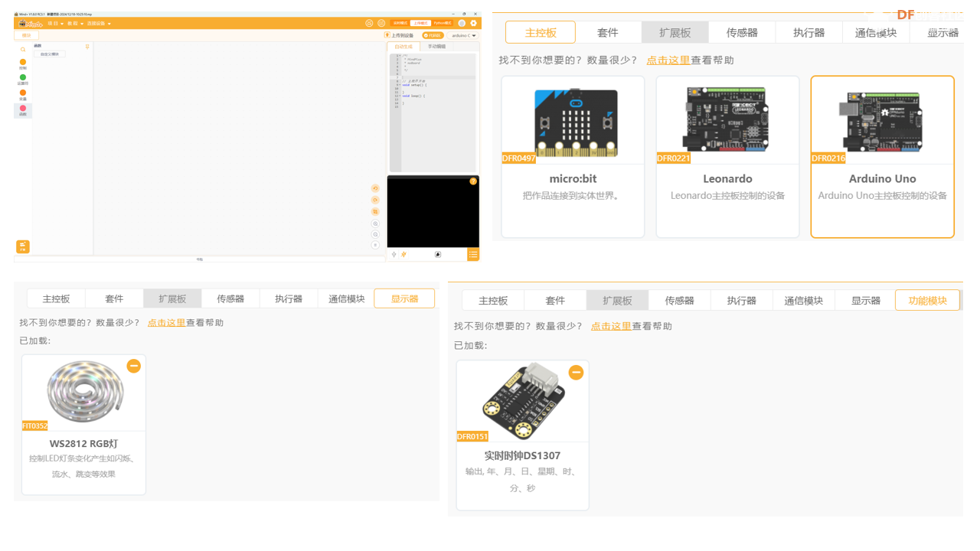Open the settings gear in Mind+ header
The width and height of the screenshot is (980, 551).
coord(474,23)
